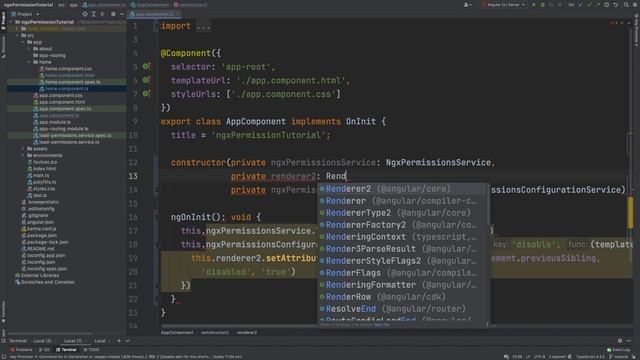The image size is (640, 360).
Task: Open the run configuration dropdown
Action: 503,5
